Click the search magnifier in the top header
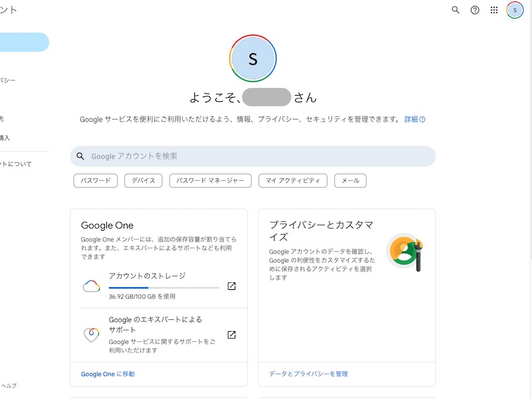The image size is (532, 399). pyautogui.click(x=456, y=10)
